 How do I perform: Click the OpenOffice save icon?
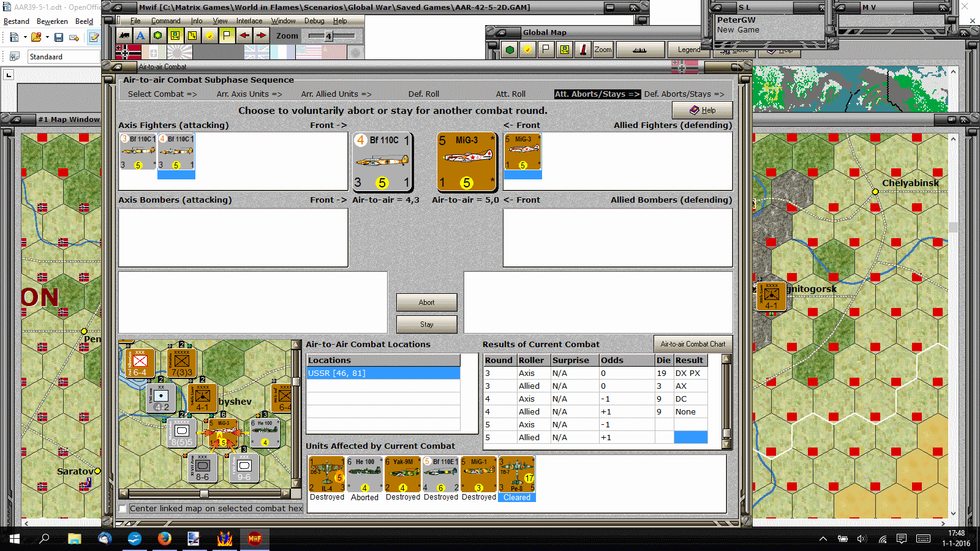[x=59, y=37]
